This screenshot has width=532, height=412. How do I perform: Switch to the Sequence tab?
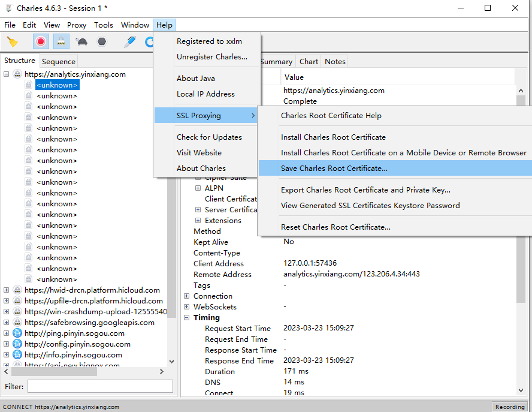[58, 62]
